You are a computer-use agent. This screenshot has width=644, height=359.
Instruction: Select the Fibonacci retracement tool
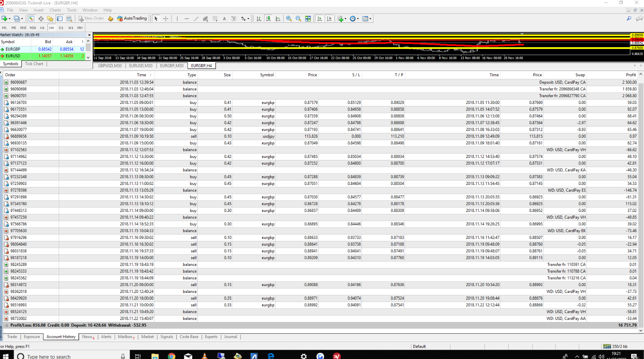coord(215,19)
